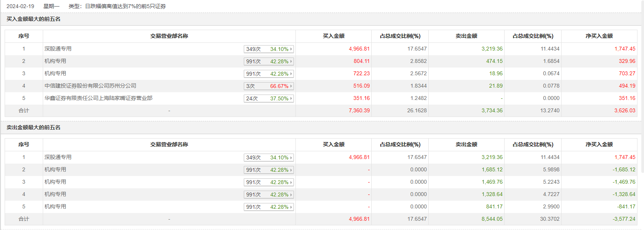Click 机构专用 in sell table row 5
The image size is (644, 230).
pyautogui.click(x=55, y=206)
